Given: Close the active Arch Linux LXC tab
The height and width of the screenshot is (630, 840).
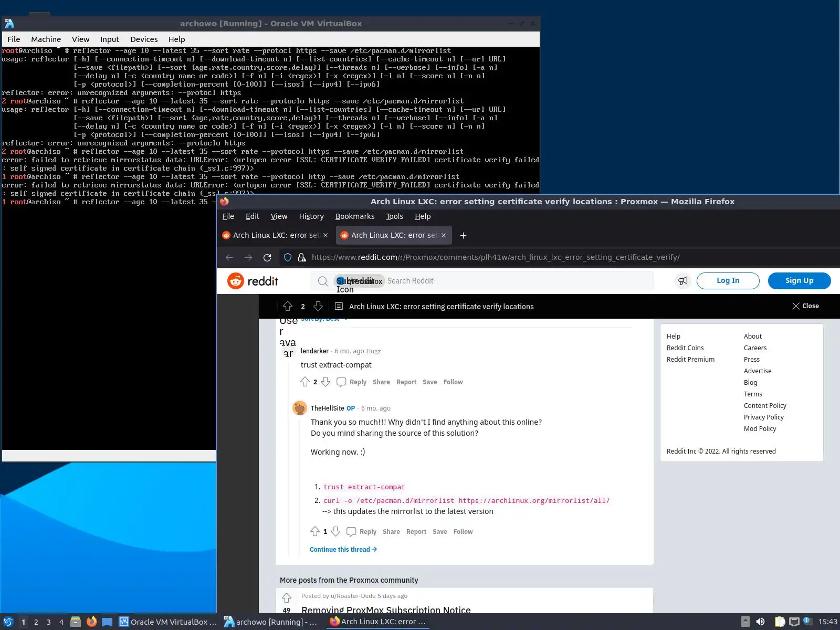Looking at the screenshot, I should pos(444,235).
